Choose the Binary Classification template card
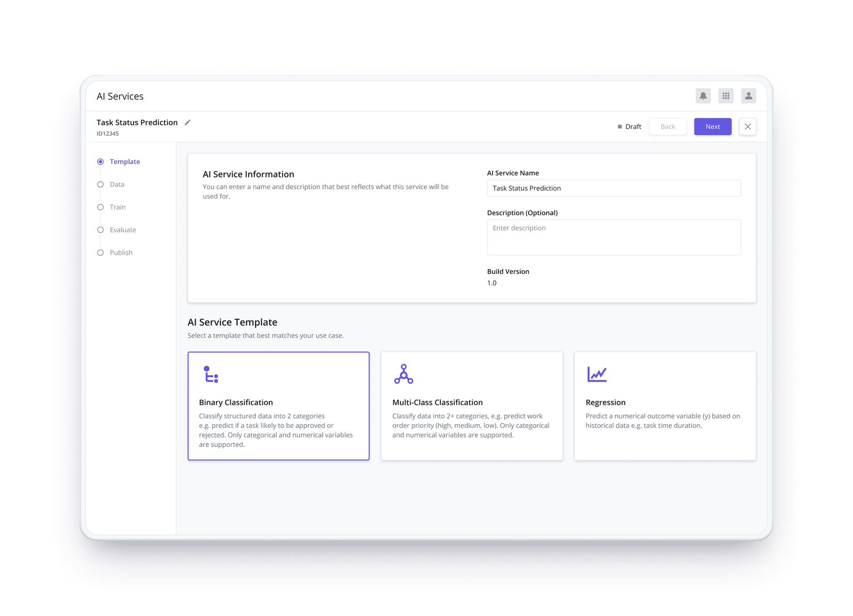Image resolution: width=853 pixels, height=616 pixels. 278,406
